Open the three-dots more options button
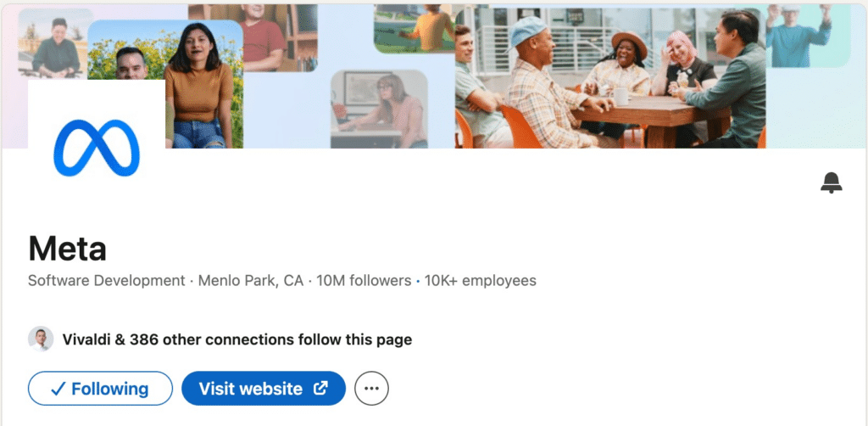The width and height of the screenshot is (868, 426). click(371, 389)
